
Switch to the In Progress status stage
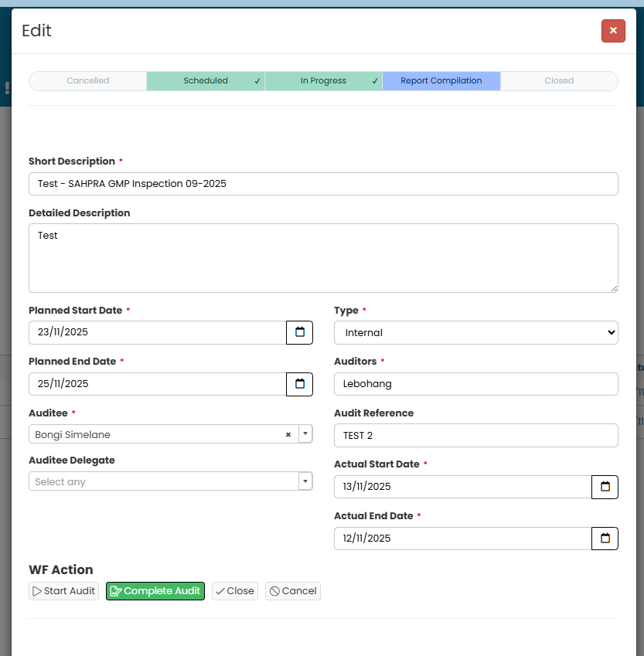(x=323, y=81)
